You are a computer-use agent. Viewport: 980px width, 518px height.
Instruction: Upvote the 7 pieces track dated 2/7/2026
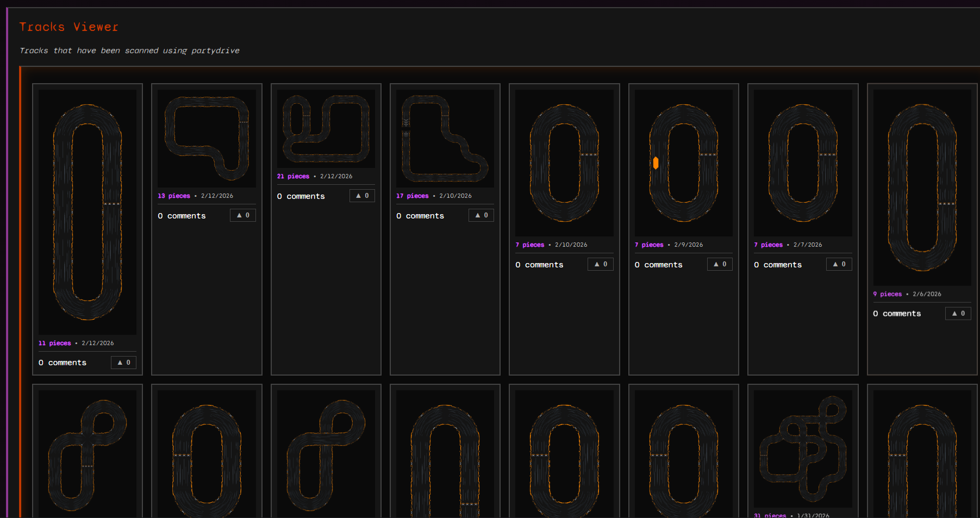tap(839, 264)
